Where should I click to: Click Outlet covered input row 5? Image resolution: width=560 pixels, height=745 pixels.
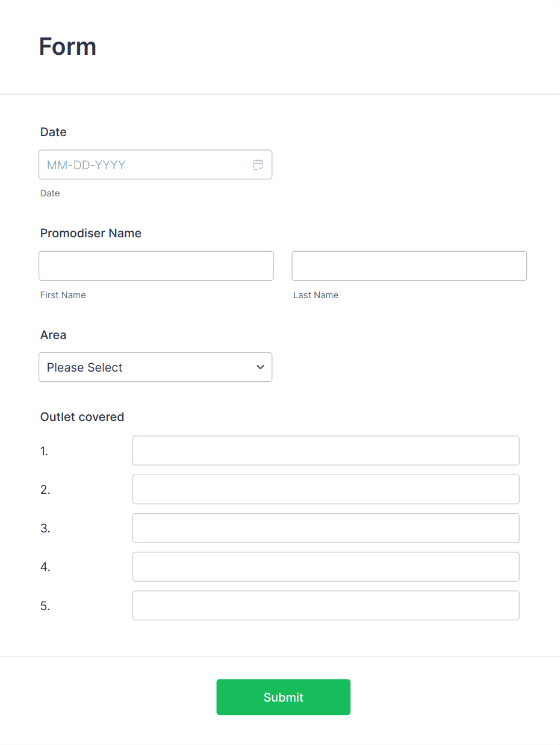pyautogui.click(x=325, y=605)
